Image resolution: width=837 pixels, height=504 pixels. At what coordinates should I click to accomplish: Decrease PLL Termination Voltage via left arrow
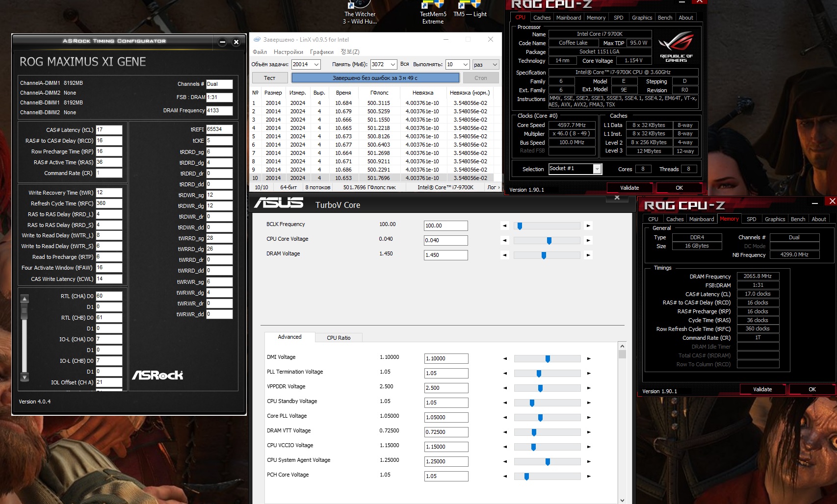point(505,374)
